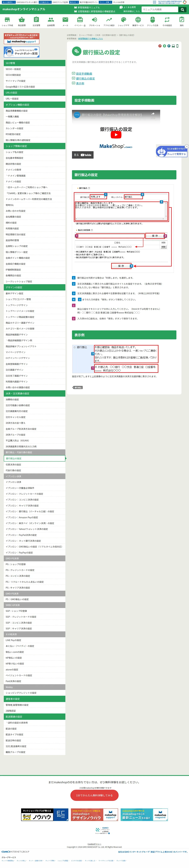Image resolution: width=189 pixels, height=868 pixels.
Task: Collapse the デザインの設定 sidebar section
Action: pyautogui.click(x=34, y=287)
